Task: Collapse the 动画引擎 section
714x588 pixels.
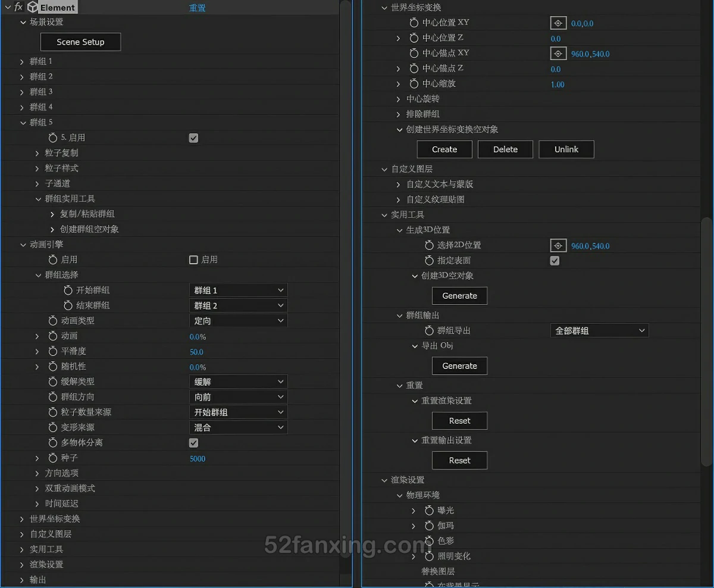Action: click(x=22, y=245)
